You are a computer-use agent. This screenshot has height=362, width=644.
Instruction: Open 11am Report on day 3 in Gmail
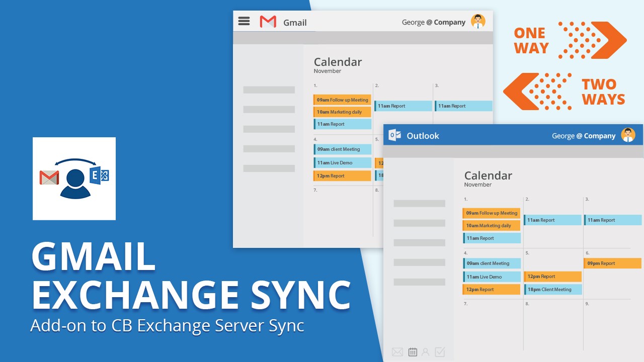(x=463, y=106)
